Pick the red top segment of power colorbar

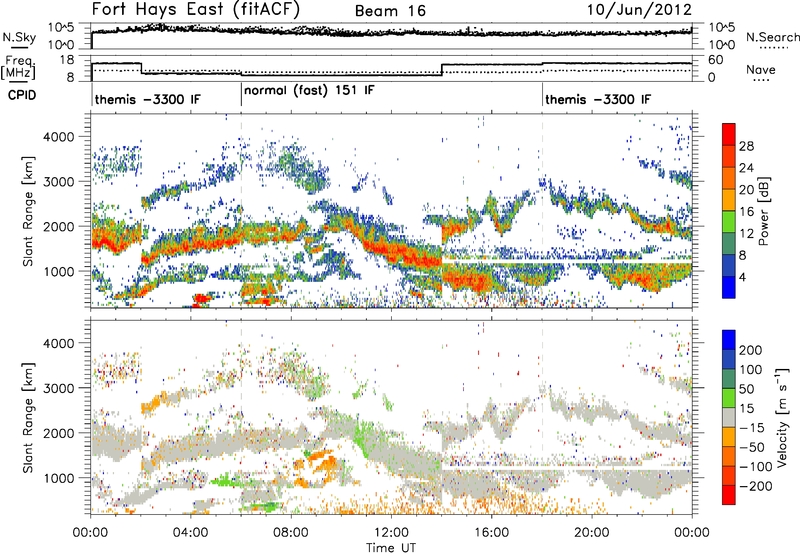[x=729, y=134]
